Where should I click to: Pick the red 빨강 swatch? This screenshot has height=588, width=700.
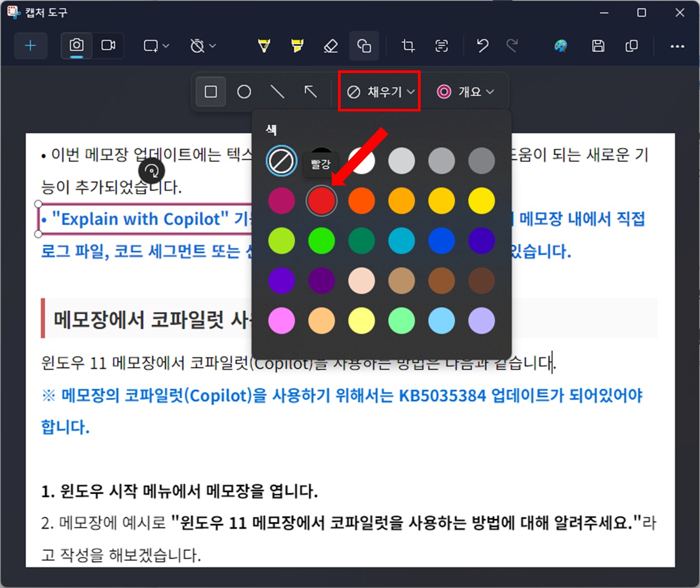(x=321, y=201)
